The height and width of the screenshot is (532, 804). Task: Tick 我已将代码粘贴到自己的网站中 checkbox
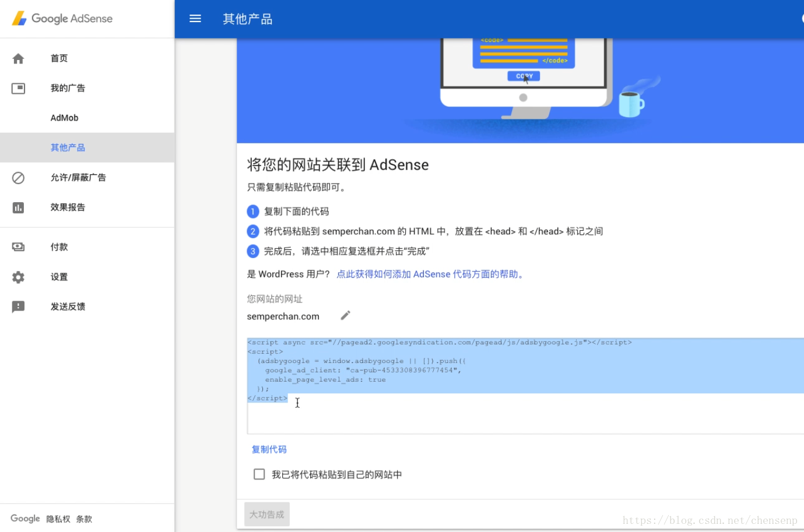click(259, 474)
